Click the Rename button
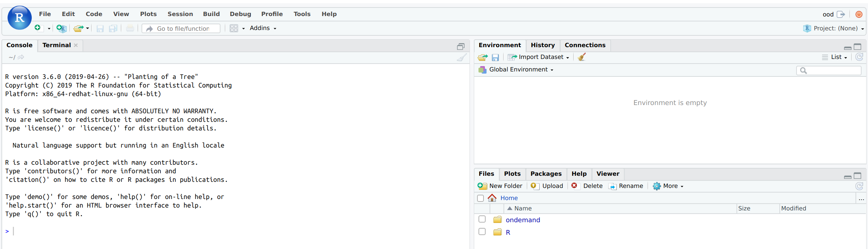This screenshot has height=249, width=868. point(626,186)
